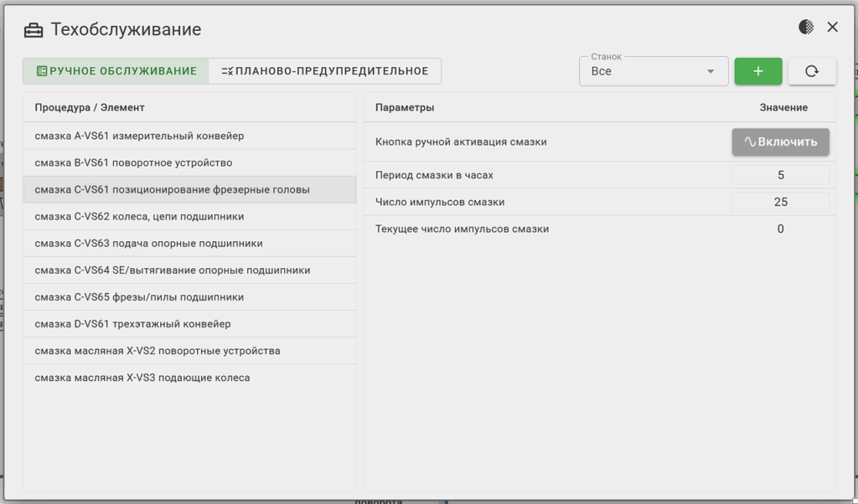Switch to Планово-предупредительное tab
This screenshot has width=858, height=504.
[325, 71]
